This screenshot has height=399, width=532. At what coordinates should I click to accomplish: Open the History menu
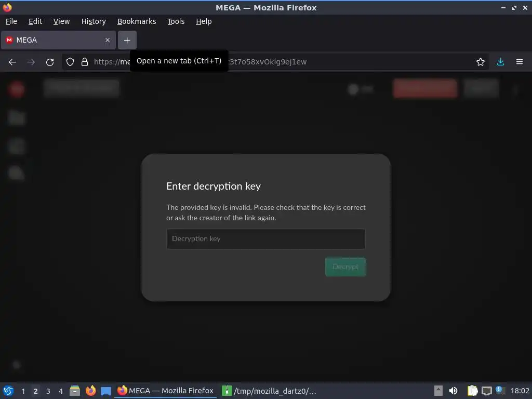94,21
